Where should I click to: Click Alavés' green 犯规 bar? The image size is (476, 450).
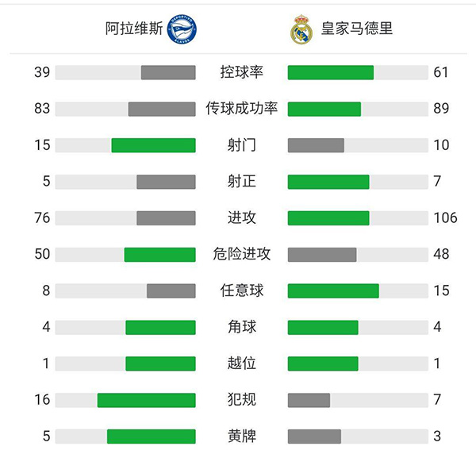click(147, 399)
